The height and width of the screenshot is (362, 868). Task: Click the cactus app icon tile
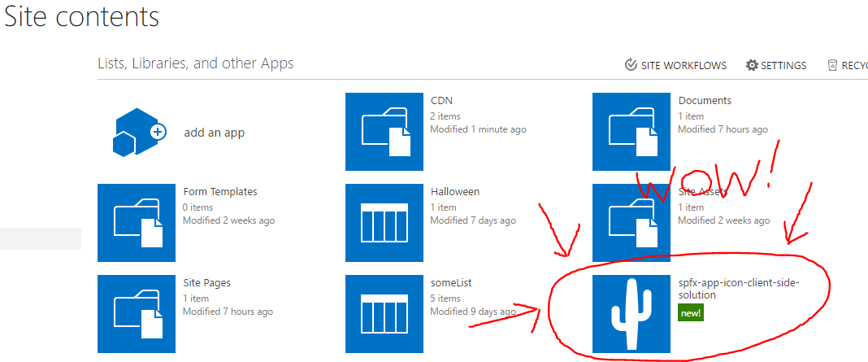pyautogui.click(x=631, y=314)
